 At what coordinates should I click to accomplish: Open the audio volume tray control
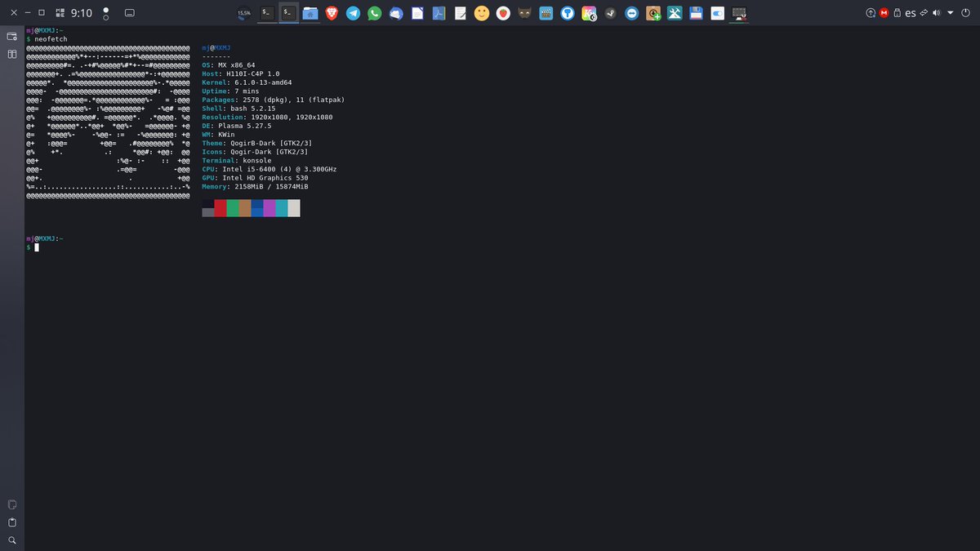coord(937,13)
